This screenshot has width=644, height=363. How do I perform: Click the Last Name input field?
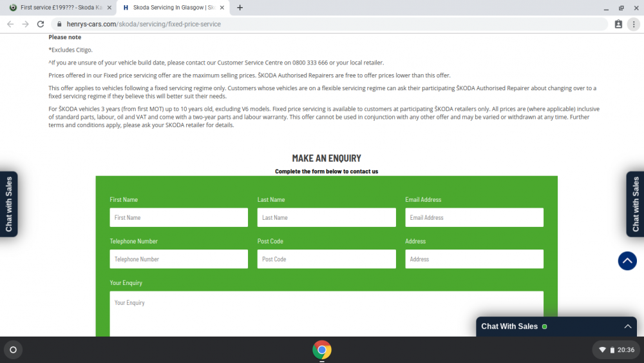[327, 217]
